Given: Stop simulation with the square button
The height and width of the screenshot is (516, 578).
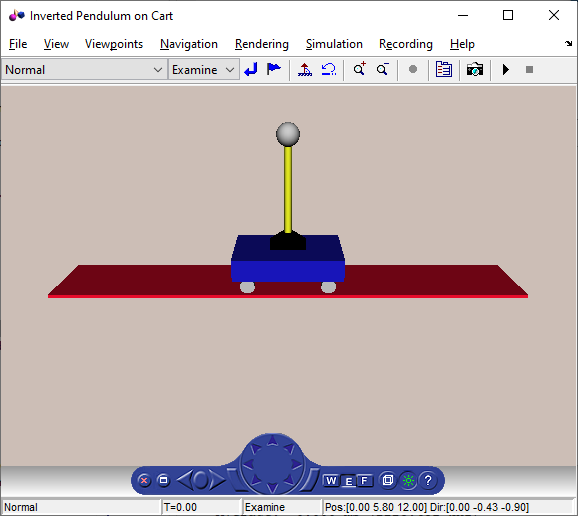Looking at the screenshot, I should (529, 69).
